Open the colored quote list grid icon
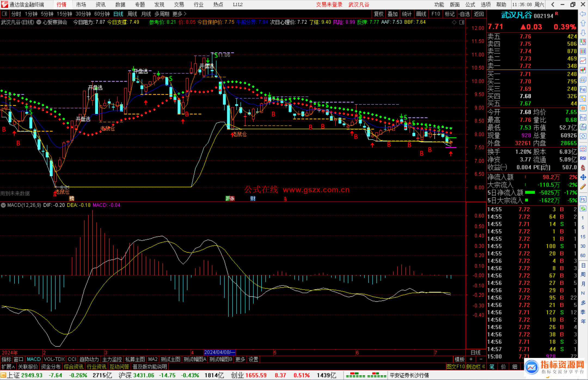 point(583,51)
